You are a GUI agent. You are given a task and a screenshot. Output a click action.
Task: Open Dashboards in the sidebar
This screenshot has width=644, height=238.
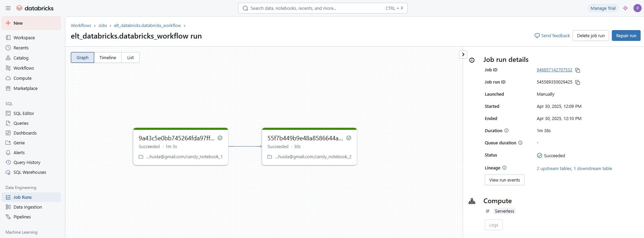[31, 133]
